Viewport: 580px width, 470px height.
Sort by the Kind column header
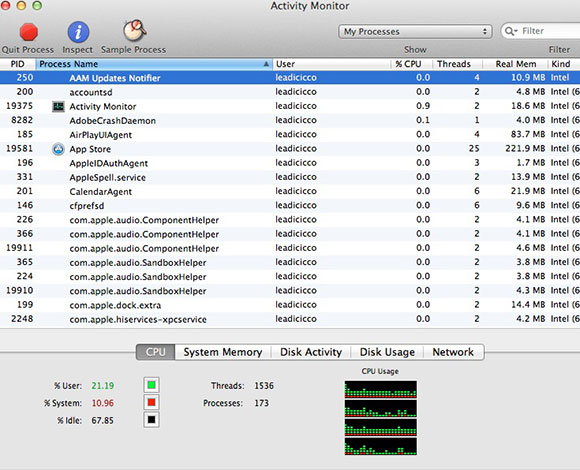click(x=564, y=64)
